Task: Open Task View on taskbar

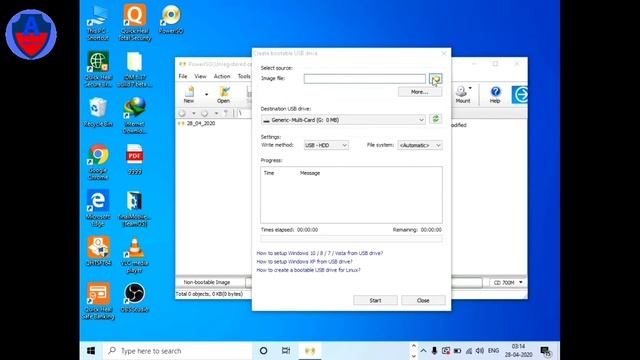Action: 286,351
